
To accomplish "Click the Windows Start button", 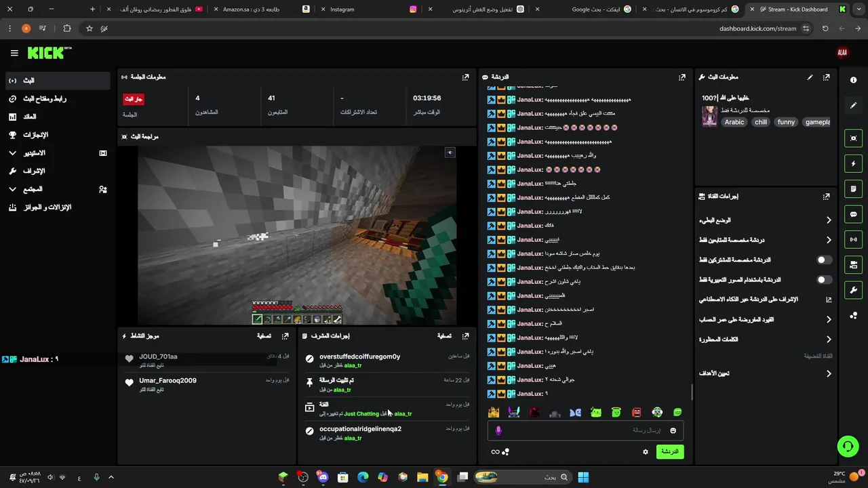I will [583, 477].
